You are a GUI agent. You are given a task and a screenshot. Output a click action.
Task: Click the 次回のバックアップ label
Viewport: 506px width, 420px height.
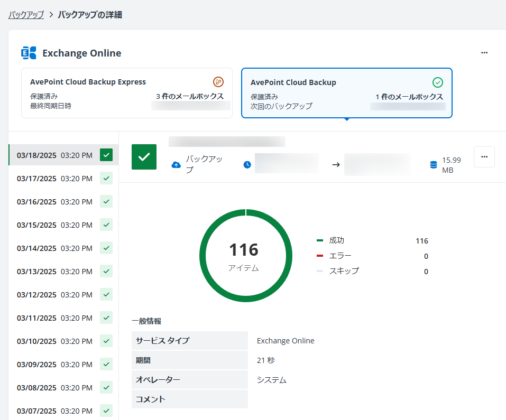281,106
